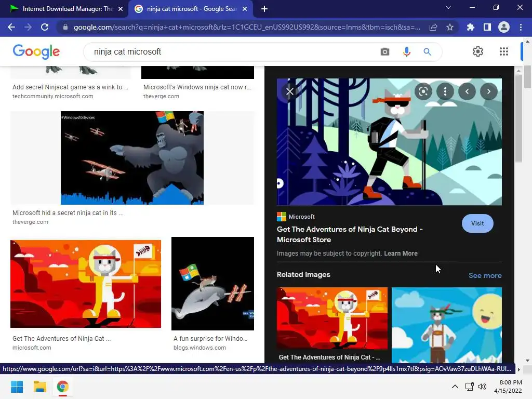
Task: Click See more related images
Action: (x=485, y=275)
